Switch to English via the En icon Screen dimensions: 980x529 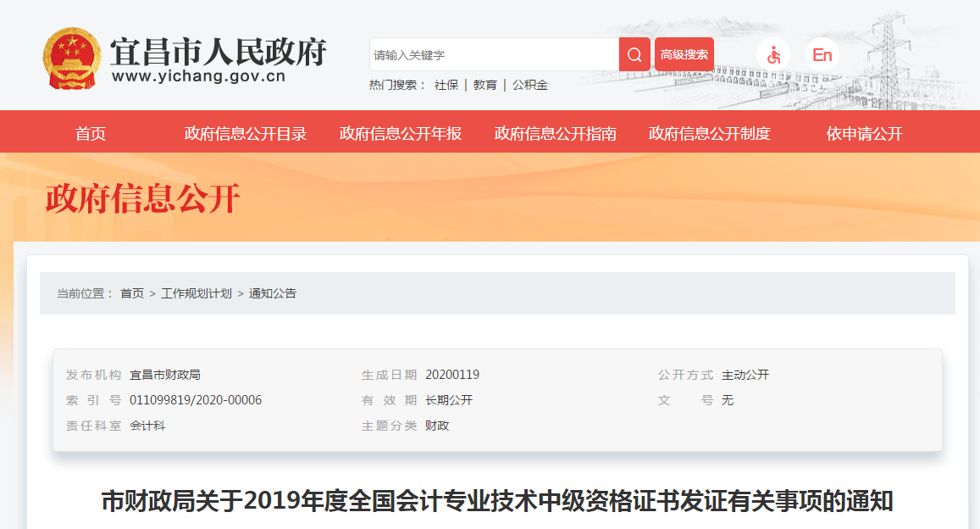tap(820, 53)
